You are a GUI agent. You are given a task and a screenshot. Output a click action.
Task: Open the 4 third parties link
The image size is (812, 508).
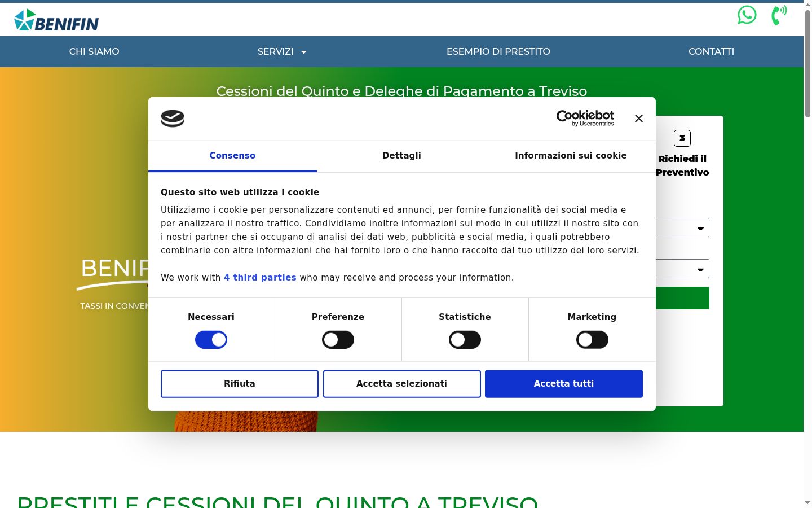[x=260, y=278]
